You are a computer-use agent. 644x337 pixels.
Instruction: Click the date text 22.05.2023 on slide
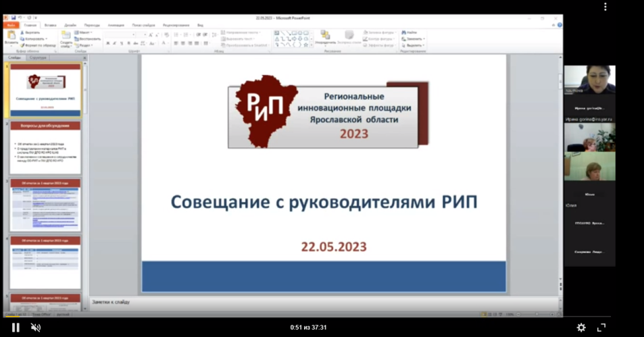pyautogui.click(x=334, y=247)
